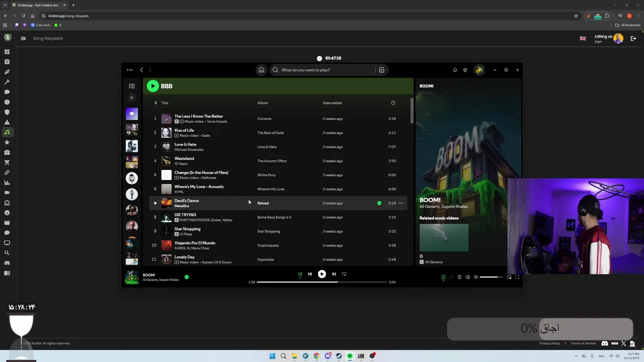Open the Liked Songs playlist tile
Image resolution: width=644 pixels, height=362 pixels.
click(x=132, y=114)
